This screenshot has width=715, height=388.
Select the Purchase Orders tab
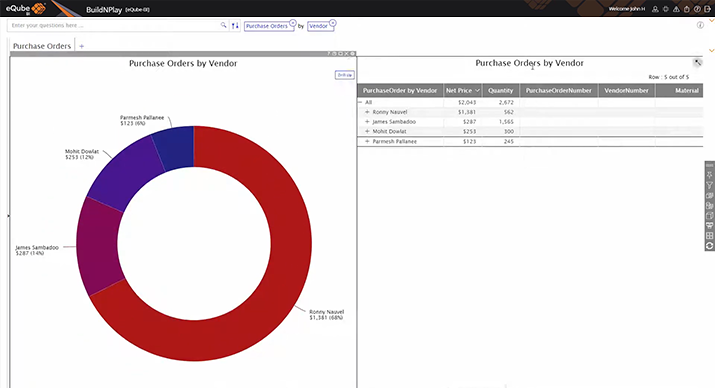coord(42,46)
